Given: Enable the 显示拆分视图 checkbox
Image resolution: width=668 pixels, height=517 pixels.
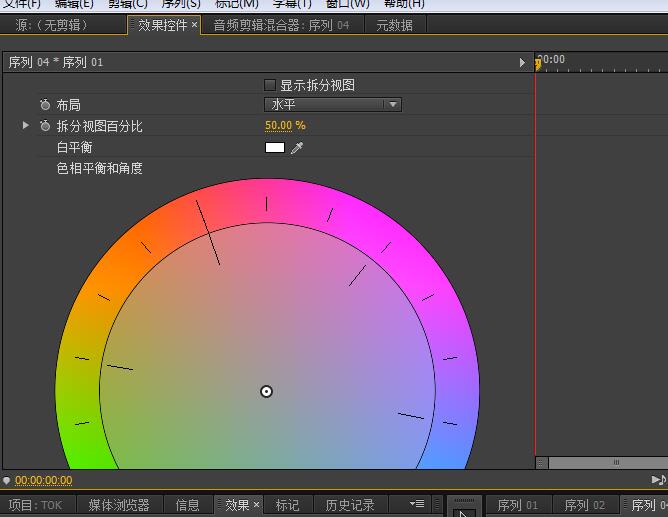Looking at the screenshot, I should (x=270, y=85).
